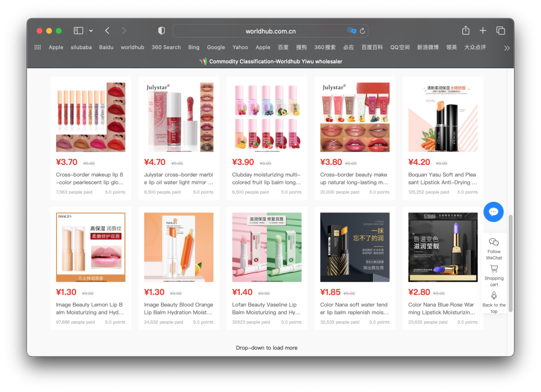This screenshot has height=392, width=541.
Task: Click the privacy shield icon
Action: pos(162,31)
